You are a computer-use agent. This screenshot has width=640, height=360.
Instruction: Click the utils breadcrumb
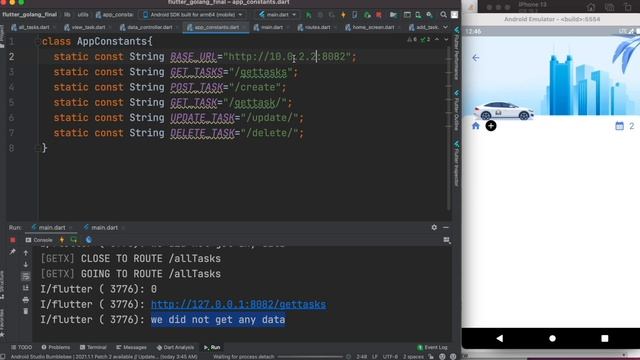[x=83, y=15]
